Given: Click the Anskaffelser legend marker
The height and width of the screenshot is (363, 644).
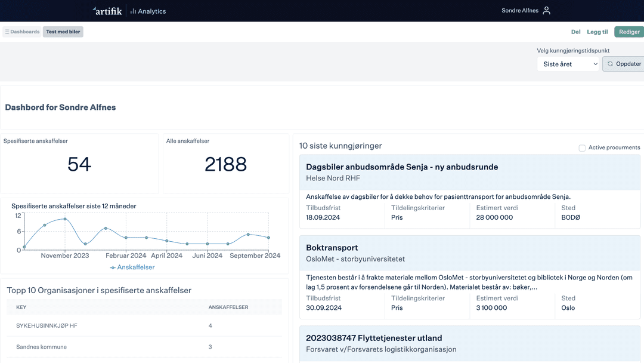Looking at the screenshot, I should tap(113, 267).
